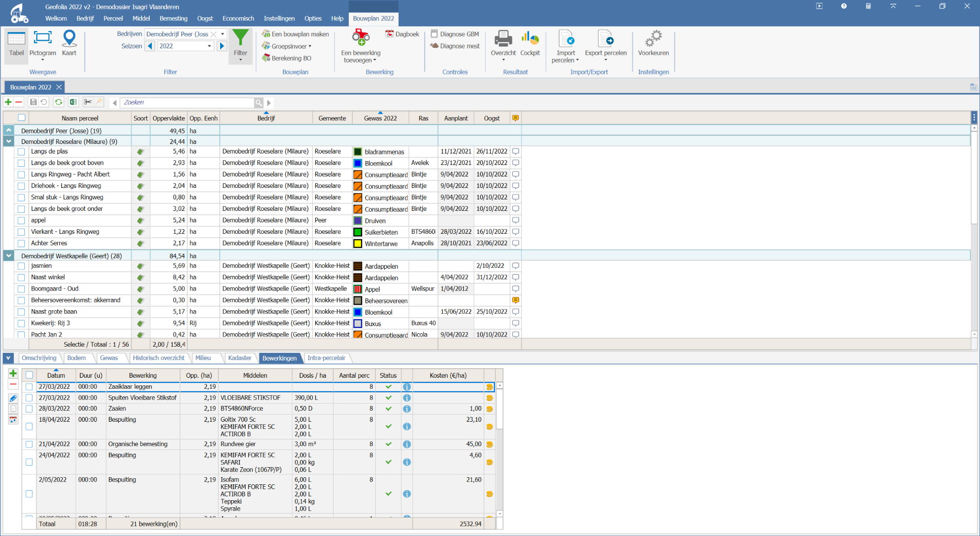Click the Wintertarwe yellow color swatch

(x=357, y=243)
